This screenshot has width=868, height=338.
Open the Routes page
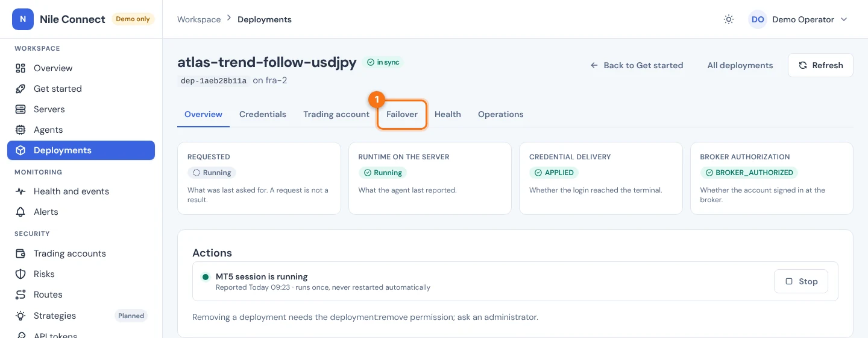coord(81,295)
